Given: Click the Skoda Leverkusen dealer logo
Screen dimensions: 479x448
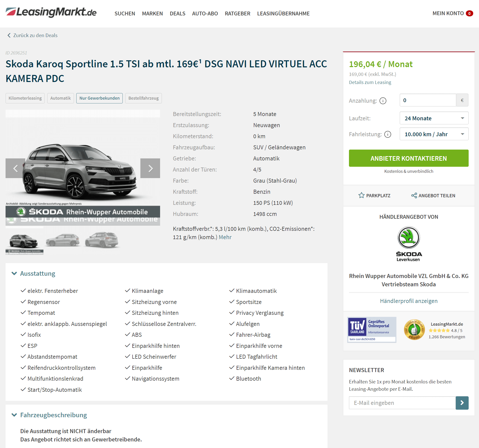Looking at the screenshot, I should pyautogui.click(x=409, y=244).
